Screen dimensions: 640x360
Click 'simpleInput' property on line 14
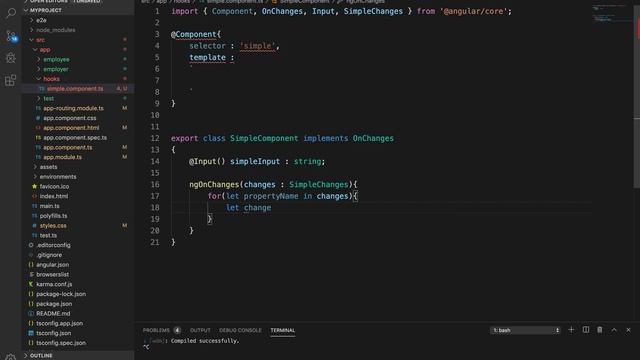click(255, 162)
